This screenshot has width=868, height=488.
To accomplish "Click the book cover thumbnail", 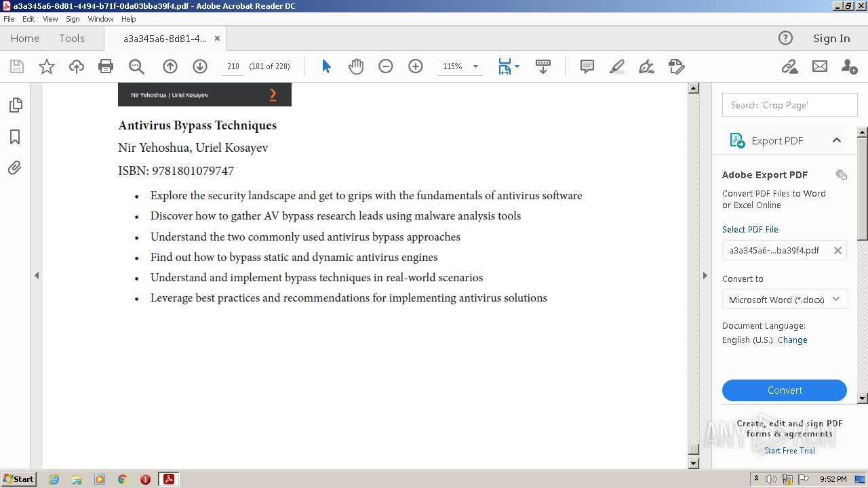I will pos(205,94).
